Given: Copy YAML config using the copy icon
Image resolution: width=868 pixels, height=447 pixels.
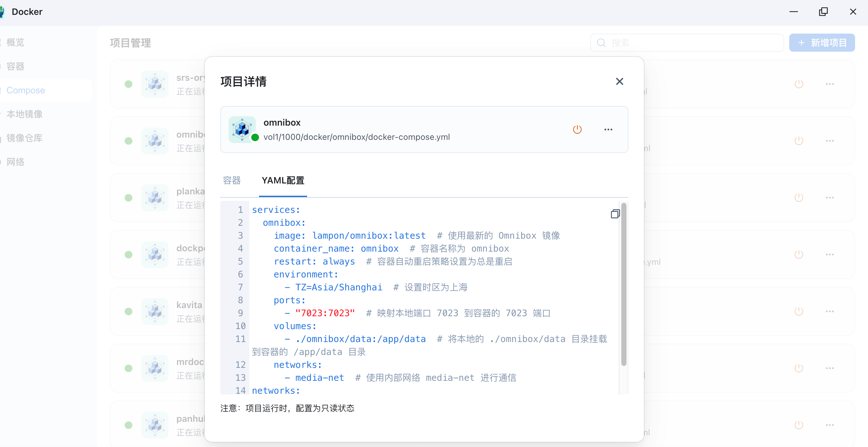Looking at the screenshot, I should point(615,214).
